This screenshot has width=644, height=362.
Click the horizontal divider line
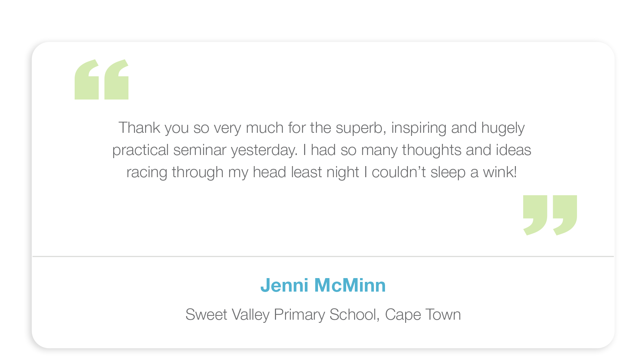click(323, 257)
